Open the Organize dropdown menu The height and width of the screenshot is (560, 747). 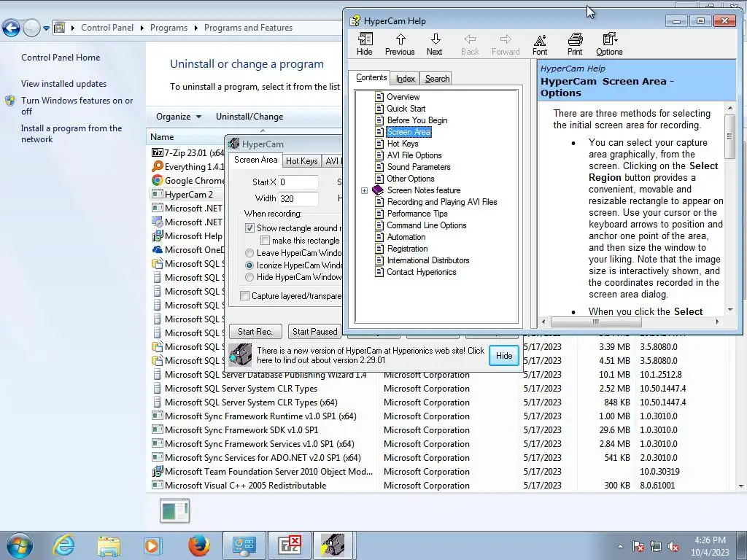coord(179,117)
